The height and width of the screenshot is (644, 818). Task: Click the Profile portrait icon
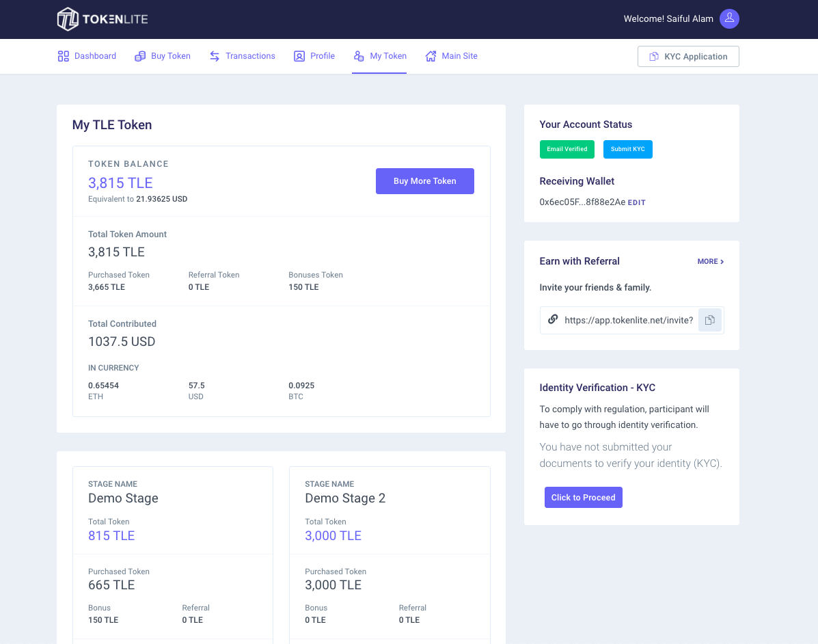[x=299, y=56]
